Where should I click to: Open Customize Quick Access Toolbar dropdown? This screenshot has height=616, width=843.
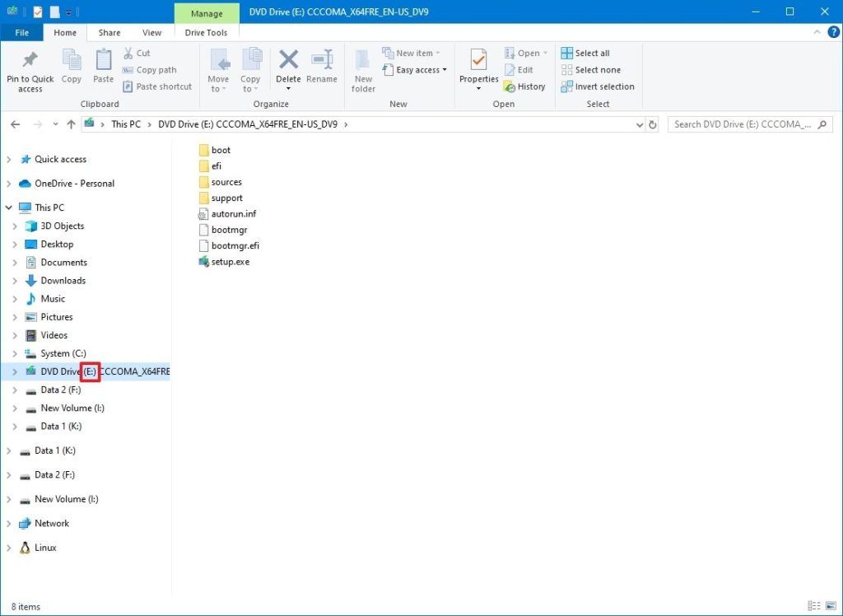pos(69,12)
